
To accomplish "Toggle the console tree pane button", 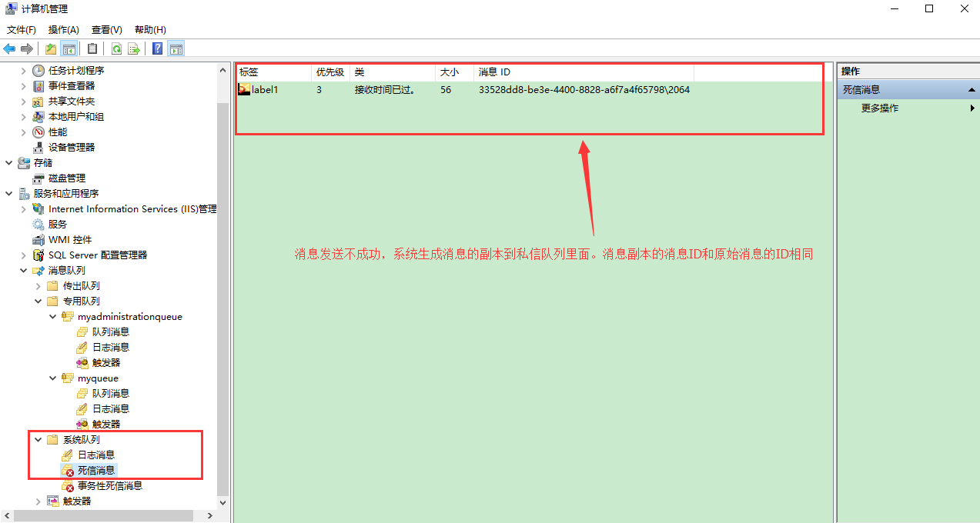I will coord(69,49).
